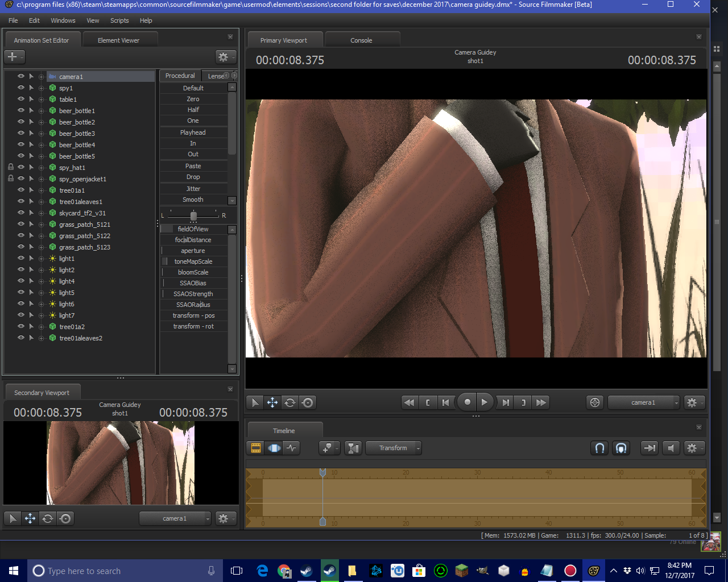Image resolution: width=728 pixels, height=582 pixels.
Task: Click the target icon beside camera1 dropdown
Action: coord(595,402)
